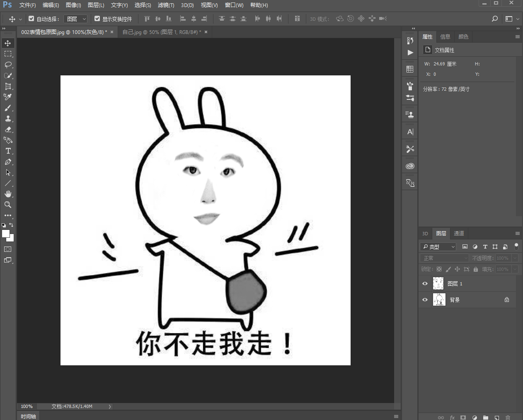The height and width of the screenshot is (420, 523).
Task: Select the Horizontal Type tool
Action: point(8,151)
